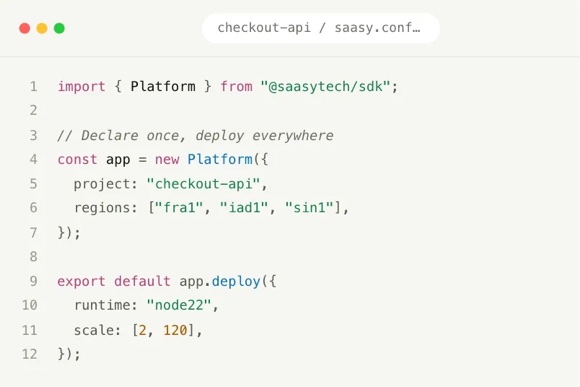Click the 'runtime:' key on line 10

[x=105, y=305]
